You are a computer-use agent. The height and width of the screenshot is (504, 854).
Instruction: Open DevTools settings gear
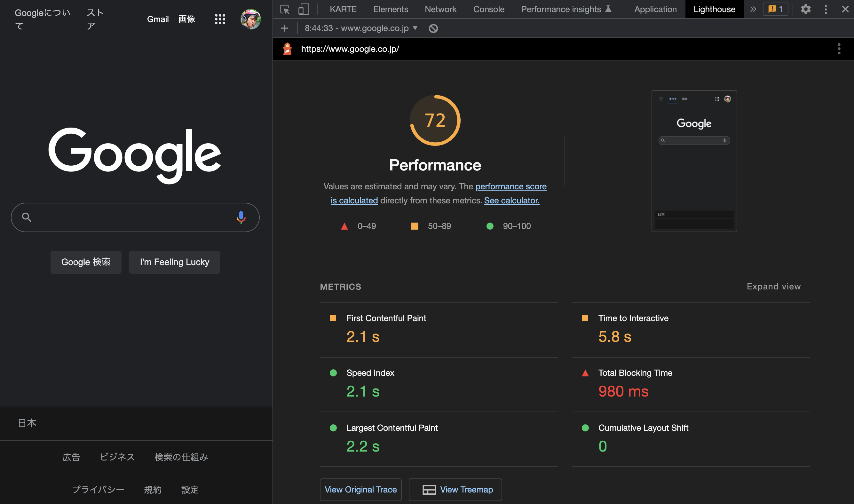(x=806, y=9)
